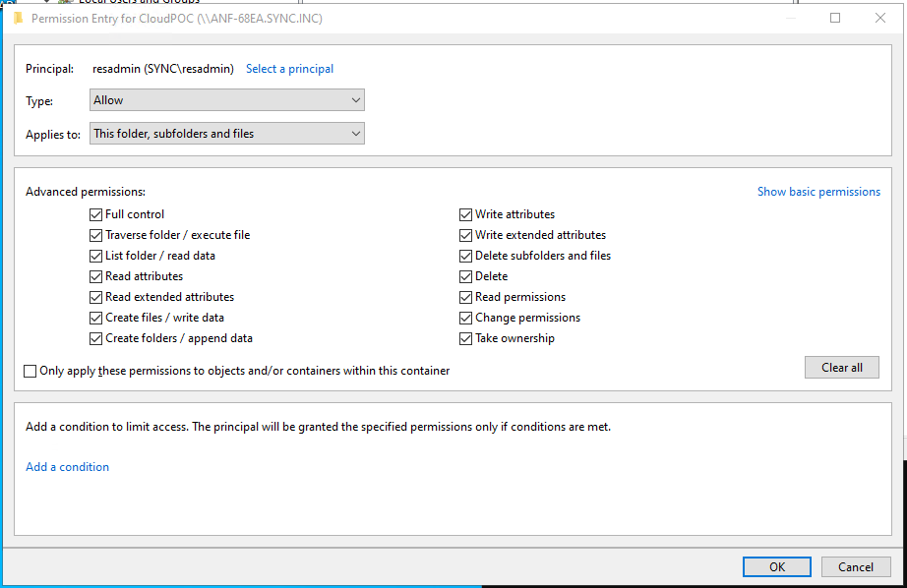Screen dimensions: 907x588
Task: Uncheck the Write attributes permission
Action: click(466, 214)
